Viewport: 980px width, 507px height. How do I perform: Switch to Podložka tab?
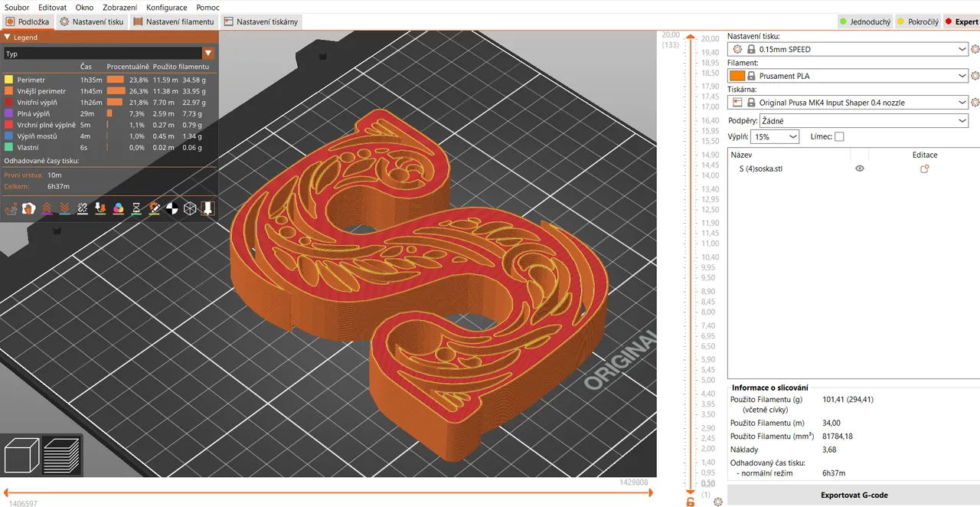(x=27, y=21)
